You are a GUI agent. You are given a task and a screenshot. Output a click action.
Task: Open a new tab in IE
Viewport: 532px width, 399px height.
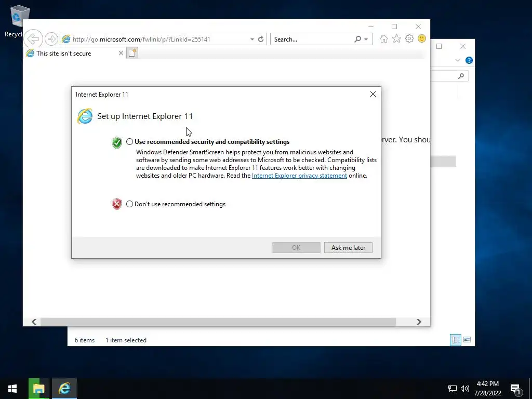(x=132, y=53)
